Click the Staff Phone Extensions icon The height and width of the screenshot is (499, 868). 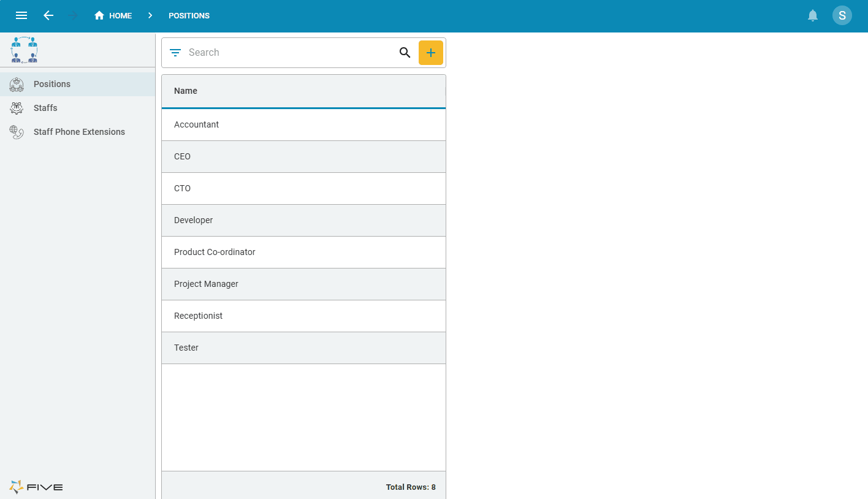16,132
